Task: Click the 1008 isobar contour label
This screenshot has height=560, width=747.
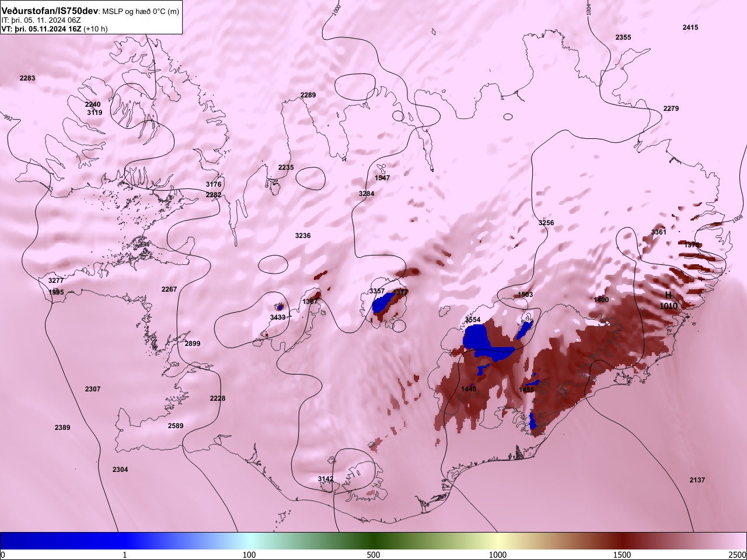Action: 737,219
